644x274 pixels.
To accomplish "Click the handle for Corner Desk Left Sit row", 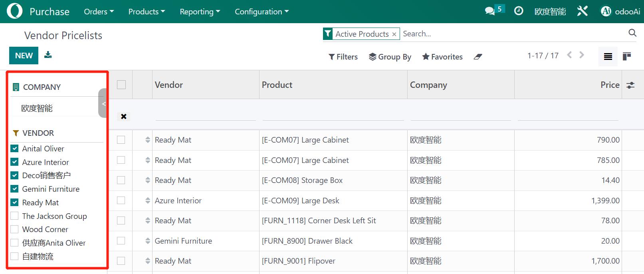I will (148, 220).
